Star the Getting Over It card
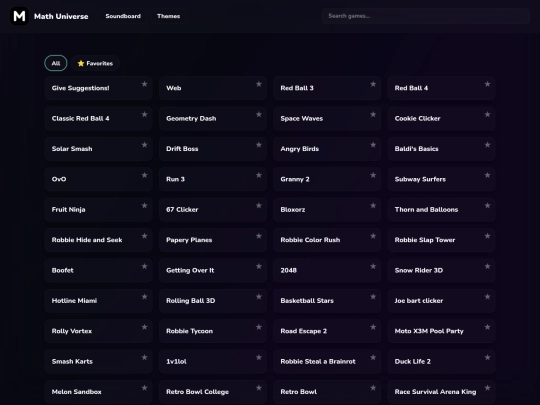Screen dimensions: 540x405 [x=259, y=266]
